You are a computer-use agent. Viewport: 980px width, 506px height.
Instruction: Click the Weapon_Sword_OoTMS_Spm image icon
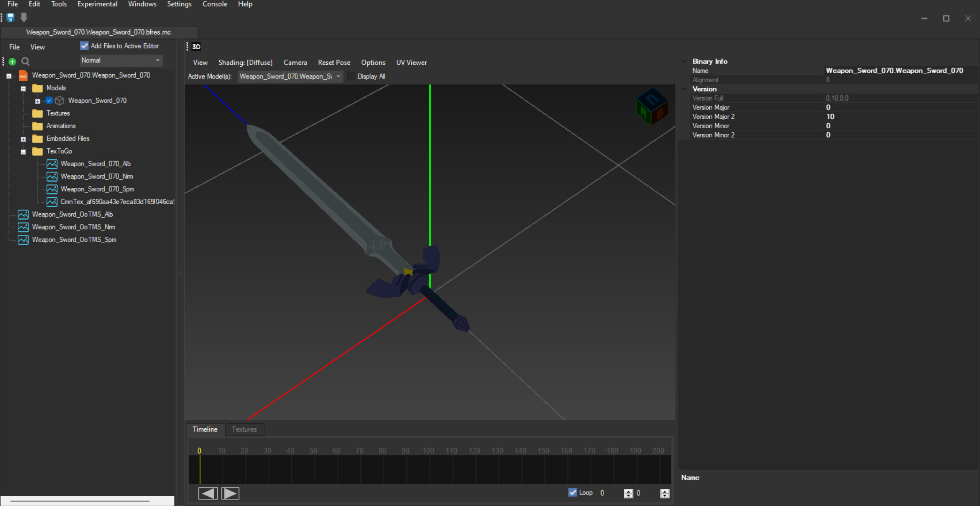click(23, 240)
